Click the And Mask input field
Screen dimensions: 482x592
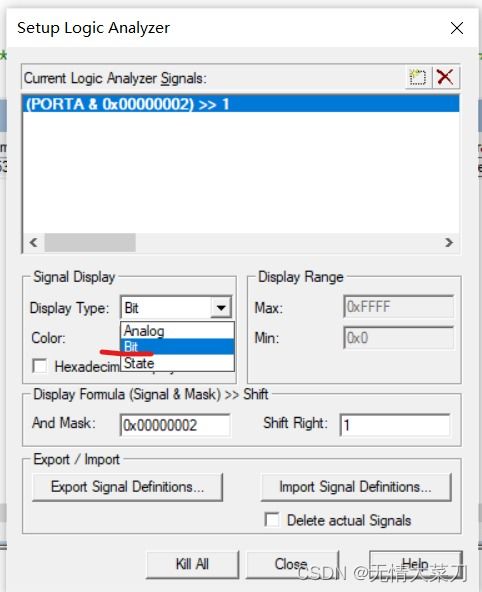point(175,425)
